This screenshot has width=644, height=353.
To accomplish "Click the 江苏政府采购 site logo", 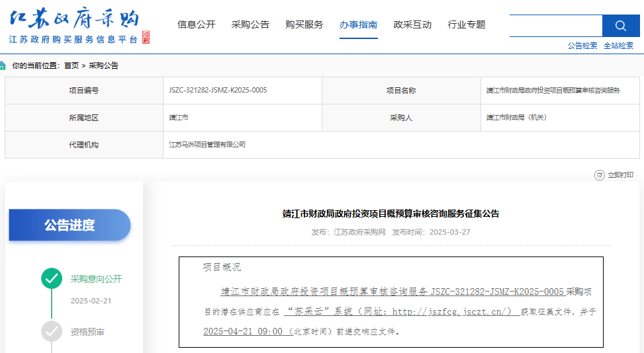I will [x=79, y=27].
